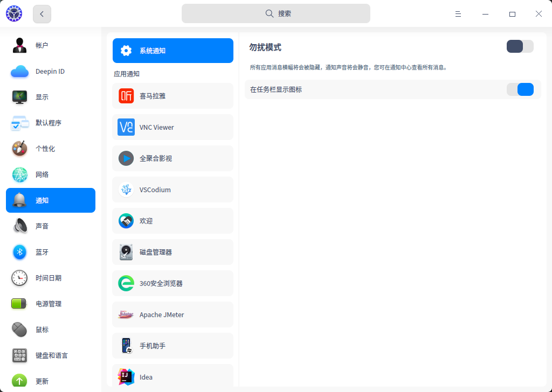The width and height of the screenshot is (552, 392).
Task: Click the 360安全浏览器 app name
Action: 161,283
